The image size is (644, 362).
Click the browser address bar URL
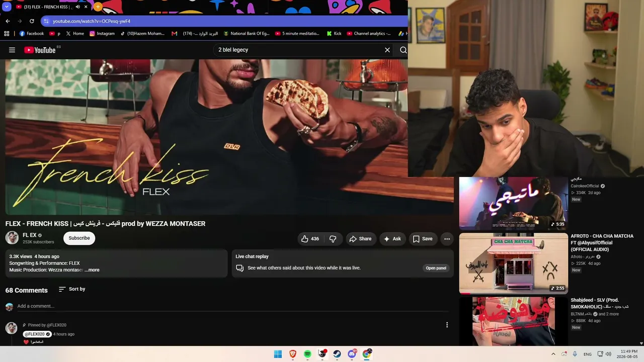click(92, 21)
